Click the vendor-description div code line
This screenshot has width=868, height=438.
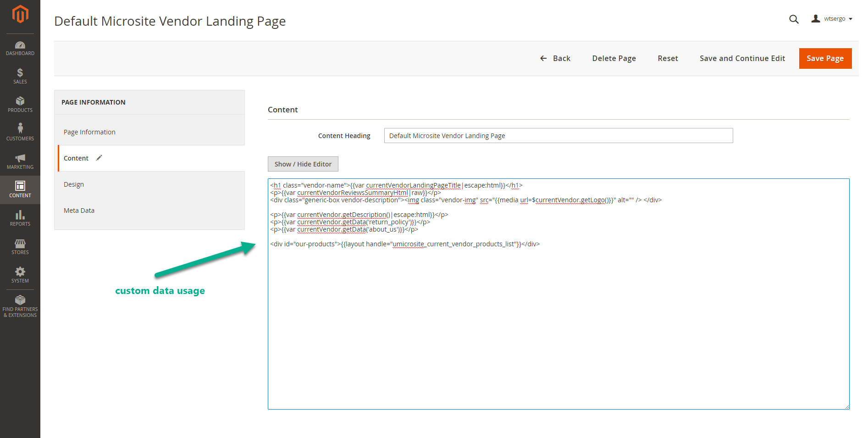point(466,200)
